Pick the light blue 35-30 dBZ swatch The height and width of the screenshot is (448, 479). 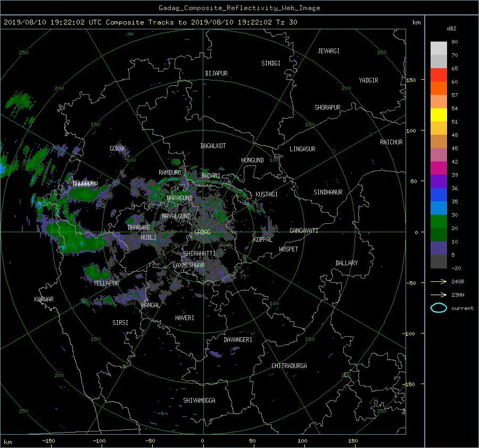point(439,208)
